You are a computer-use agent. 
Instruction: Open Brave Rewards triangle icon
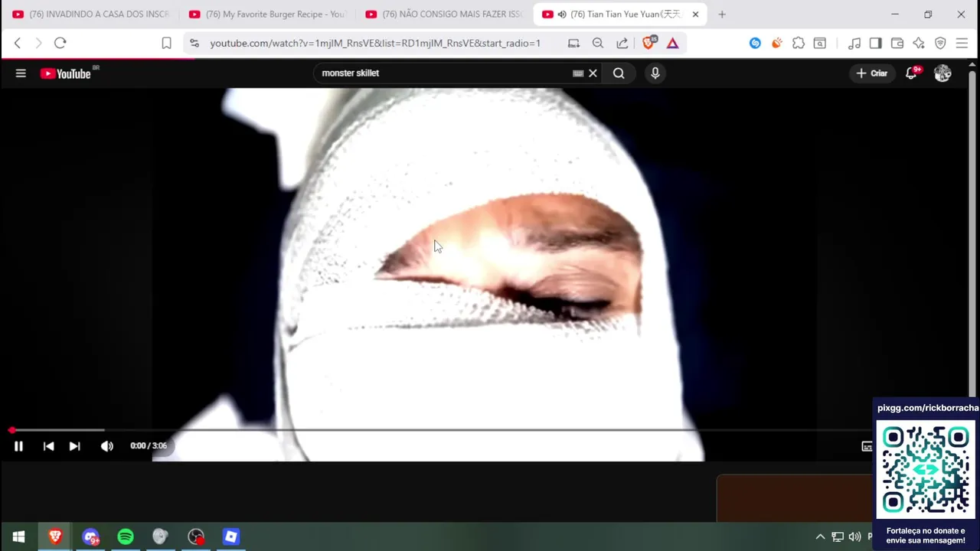[672, 44]
